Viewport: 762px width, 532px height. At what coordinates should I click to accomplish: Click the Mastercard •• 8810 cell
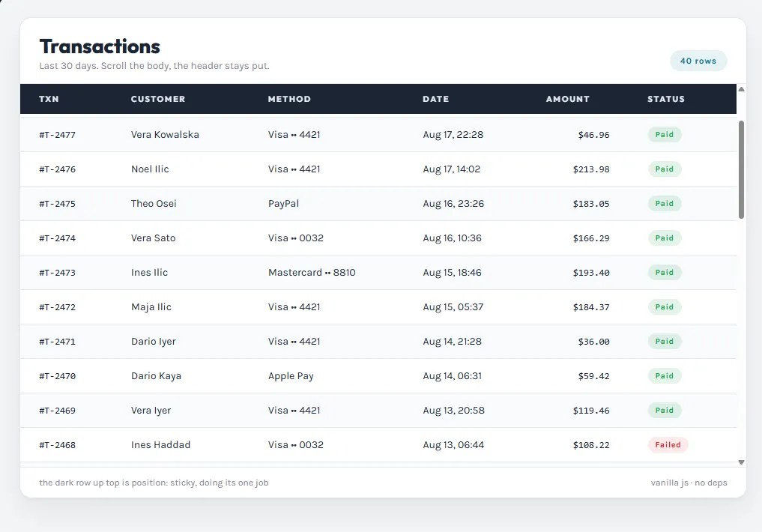tap(312, 273)
